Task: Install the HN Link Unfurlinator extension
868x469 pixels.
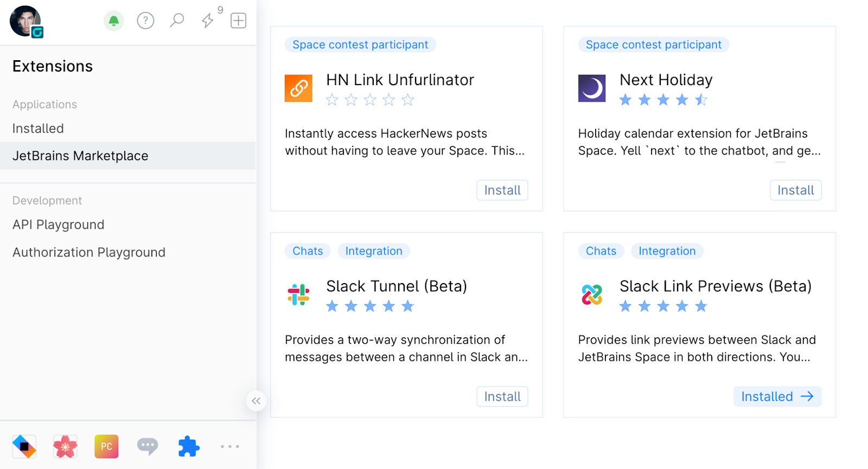Action: (502, 190)
